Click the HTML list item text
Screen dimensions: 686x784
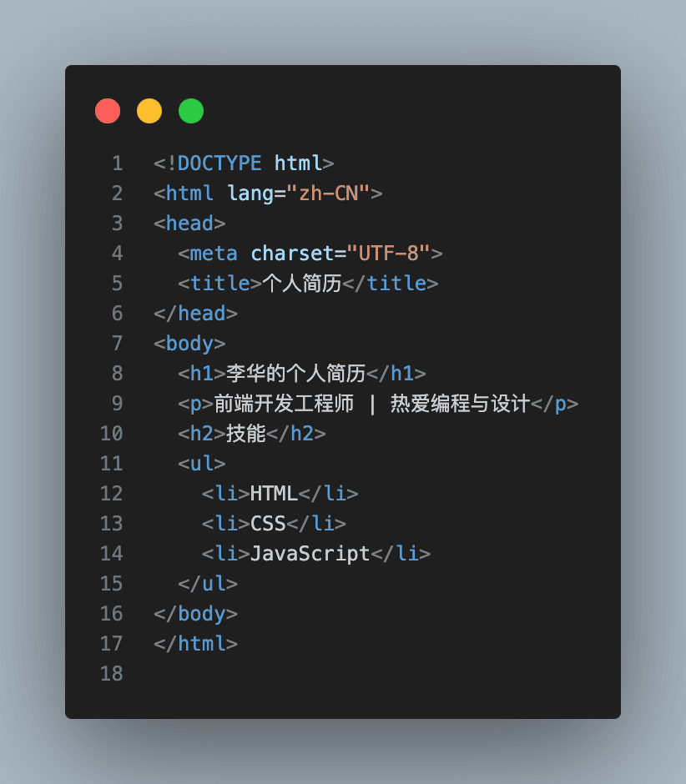[274, 494]
